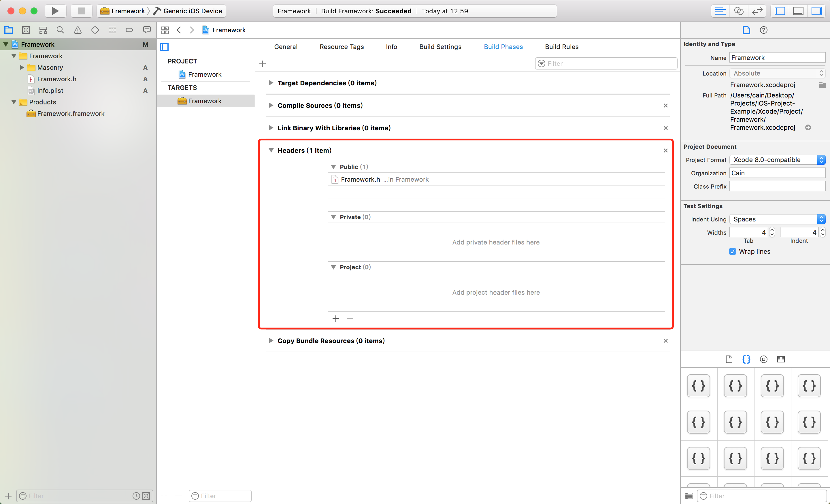Switch to the Build Settings tab
Screen dimensions: 830x504
440,47
